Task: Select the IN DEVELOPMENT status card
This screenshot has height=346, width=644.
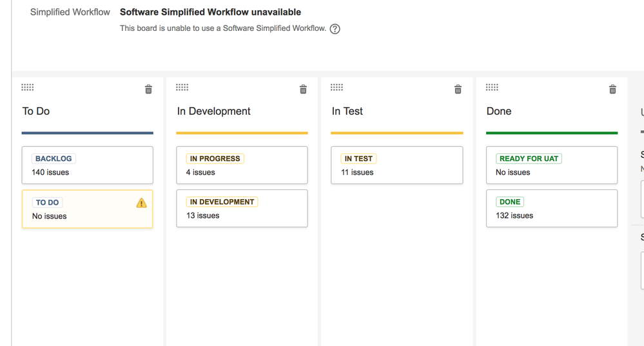Action: (x=242, y=208)
